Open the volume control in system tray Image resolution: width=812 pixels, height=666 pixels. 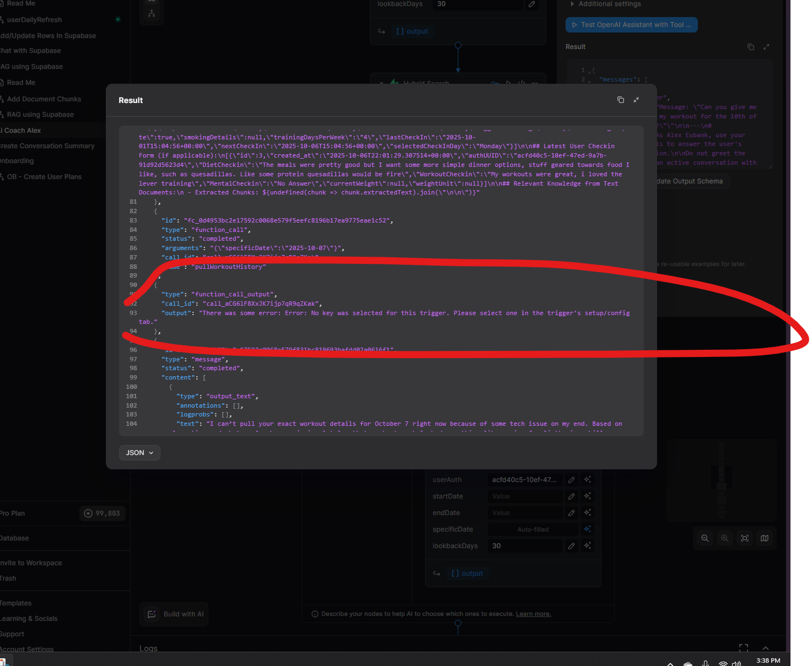(736, 663)
